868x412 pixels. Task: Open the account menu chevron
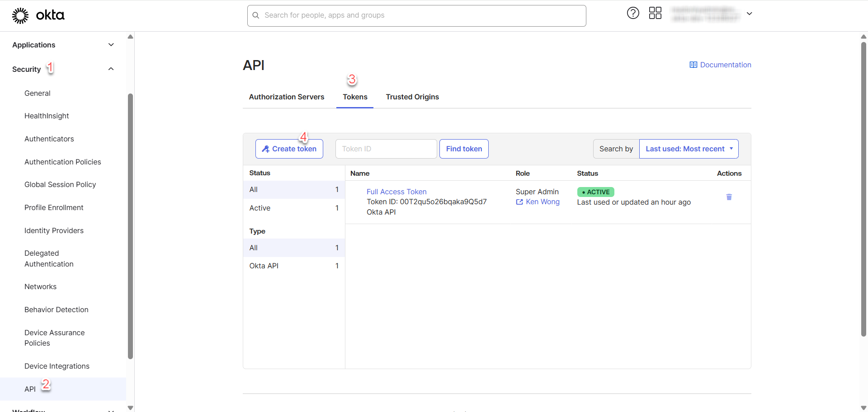pyautogui.click(x=749, y=14)
